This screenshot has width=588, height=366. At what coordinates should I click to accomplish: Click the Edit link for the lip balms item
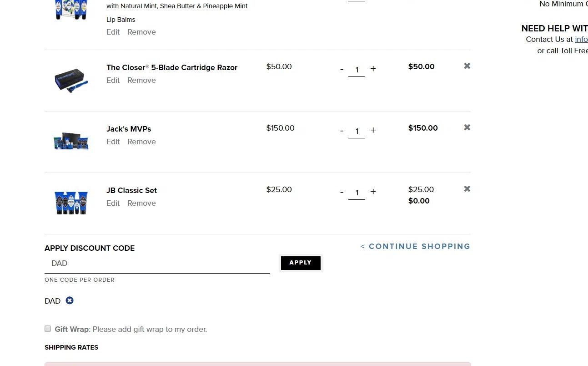(x=113, y=32)
